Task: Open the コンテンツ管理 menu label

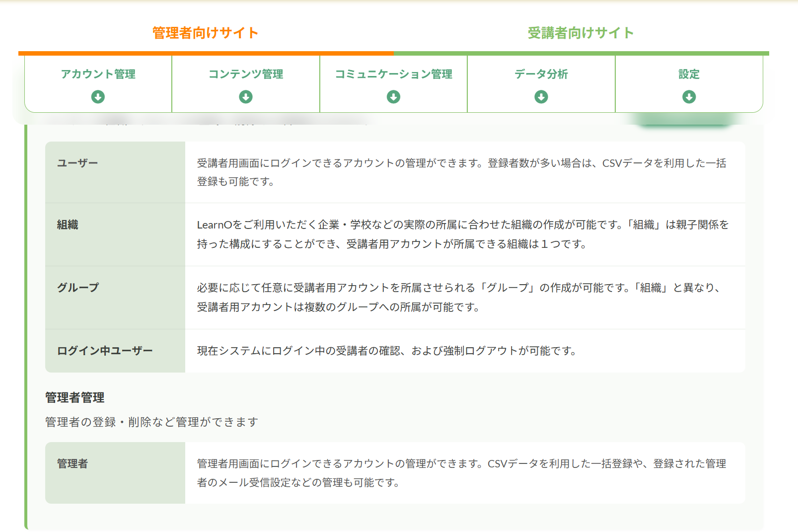Action: [246, 74]
